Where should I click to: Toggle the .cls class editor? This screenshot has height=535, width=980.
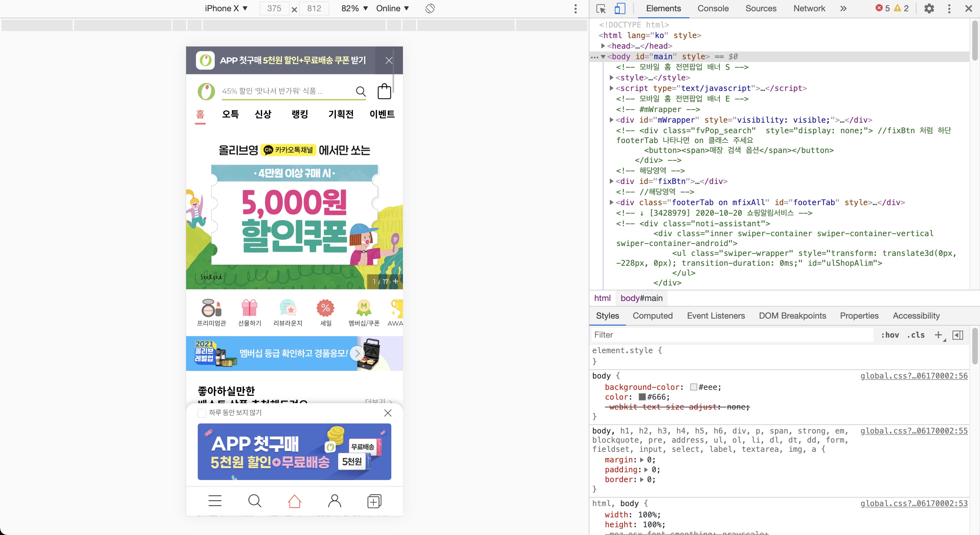(x=915, y=335)
